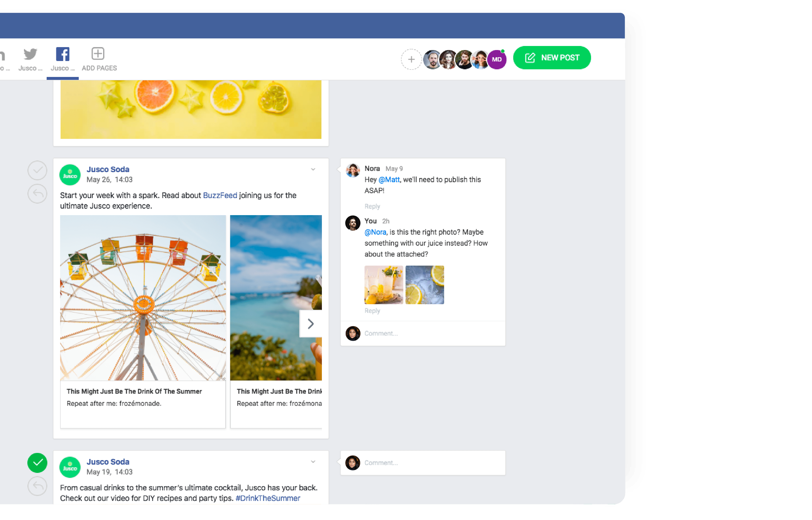
Task: Click Jusco logo avatar on May 19 post
Action: tap(70, 467)
